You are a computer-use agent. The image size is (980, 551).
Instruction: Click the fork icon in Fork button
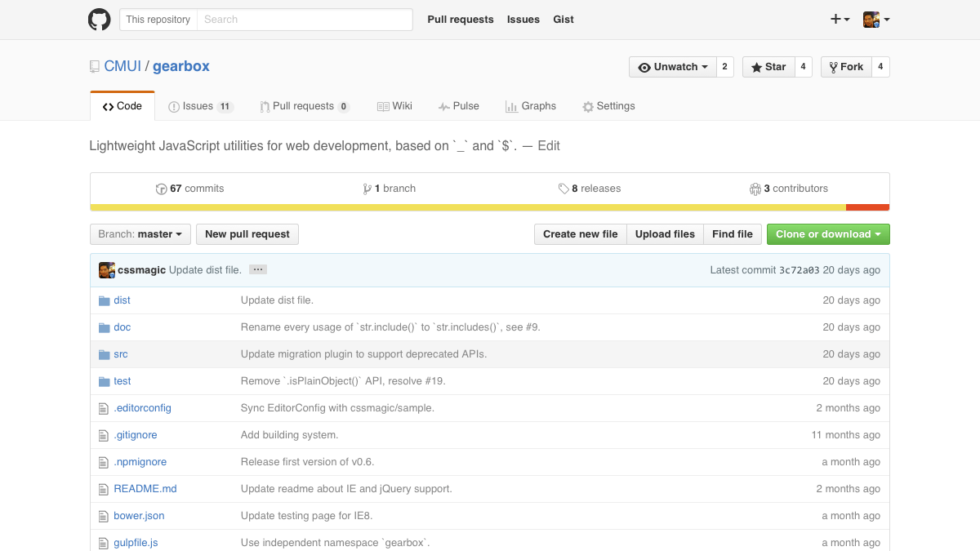click(833, 67)
